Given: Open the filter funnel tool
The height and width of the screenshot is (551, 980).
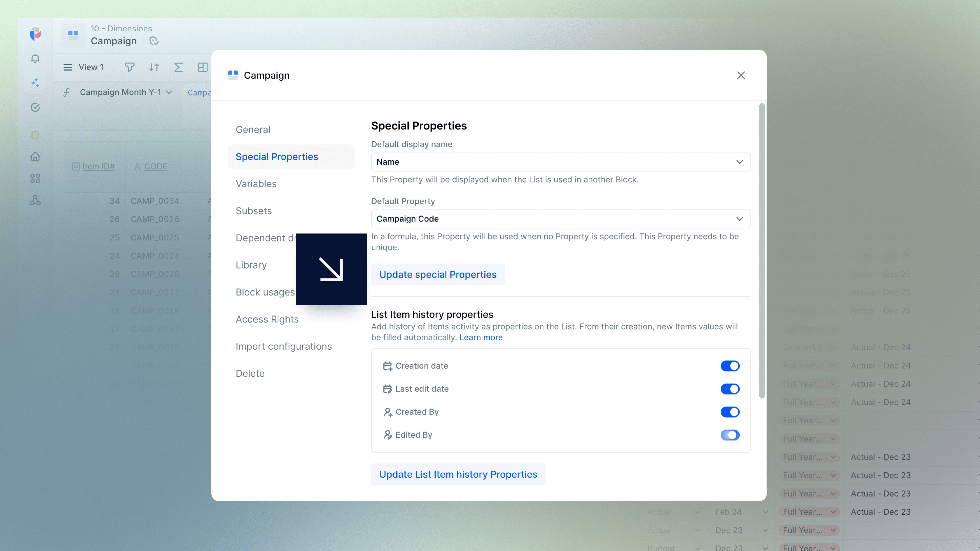Looking at the screenshot, I should pyautogui.click(x=129, y=67).
